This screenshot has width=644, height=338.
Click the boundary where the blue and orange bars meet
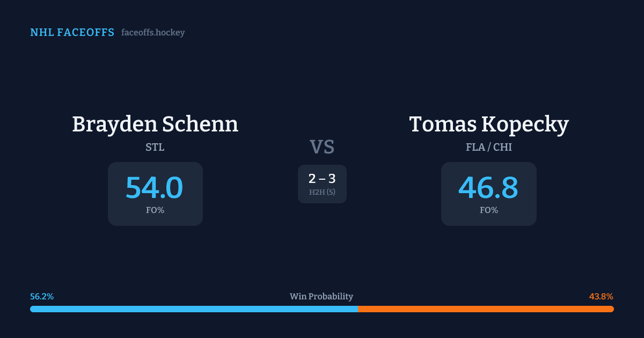[x=358, y=309]
